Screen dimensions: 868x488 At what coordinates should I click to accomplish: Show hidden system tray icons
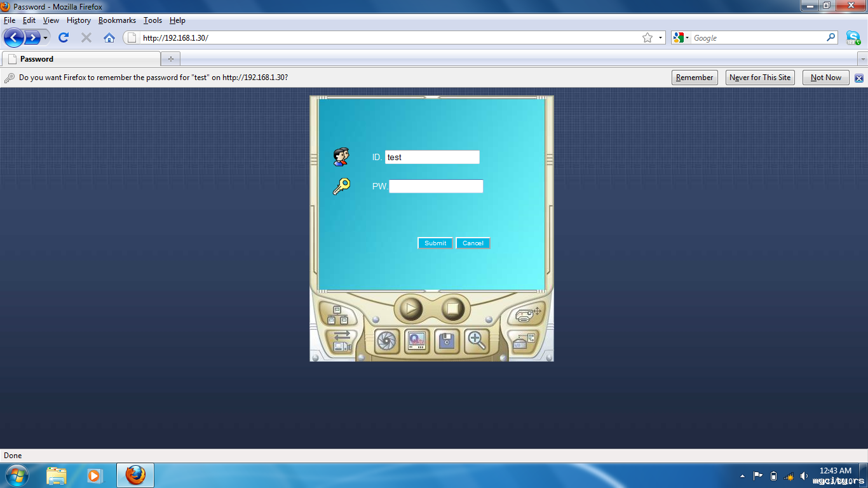point(742,476)
